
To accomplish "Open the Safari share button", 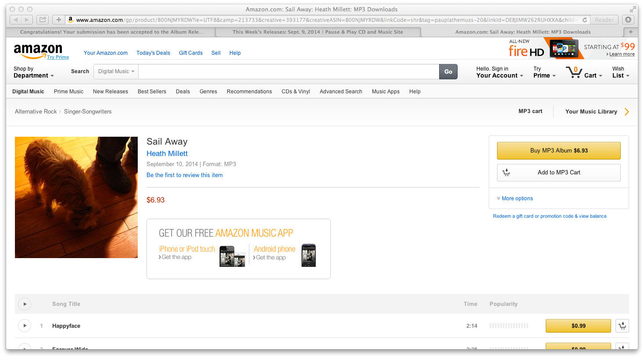I will (x=43, y=20).
